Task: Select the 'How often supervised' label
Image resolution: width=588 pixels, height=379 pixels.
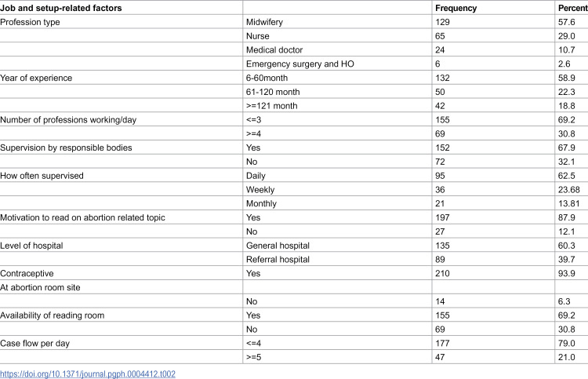Action: (42, 176)
